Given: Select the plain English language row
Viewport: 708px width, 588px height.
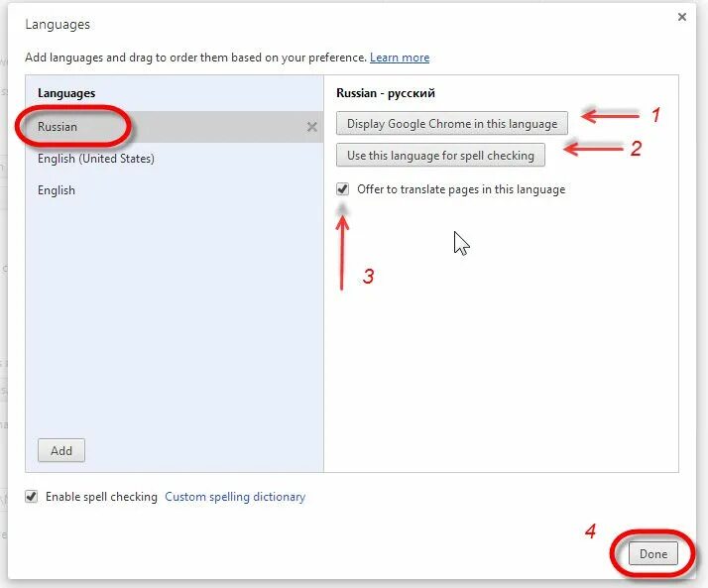Looking at the screenshot, I should pyautogui.click(x=175, y=190).
